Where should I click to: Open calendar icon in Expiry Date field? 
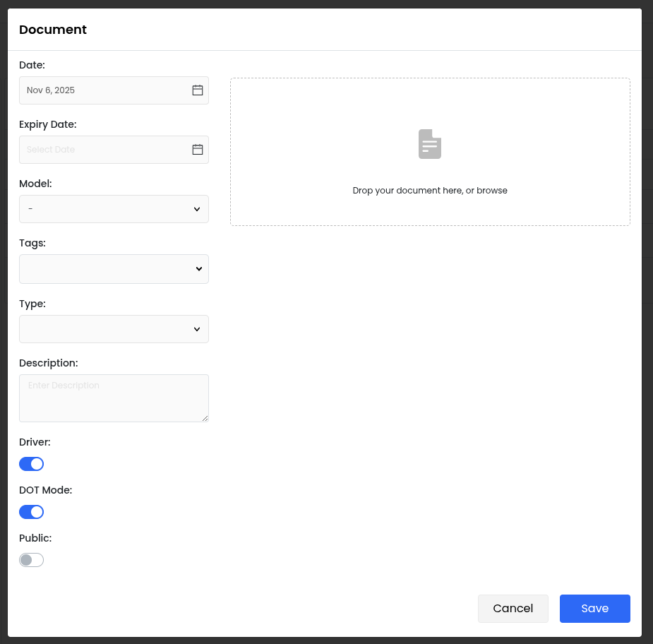pyautogui.click(x=198, y=150)
